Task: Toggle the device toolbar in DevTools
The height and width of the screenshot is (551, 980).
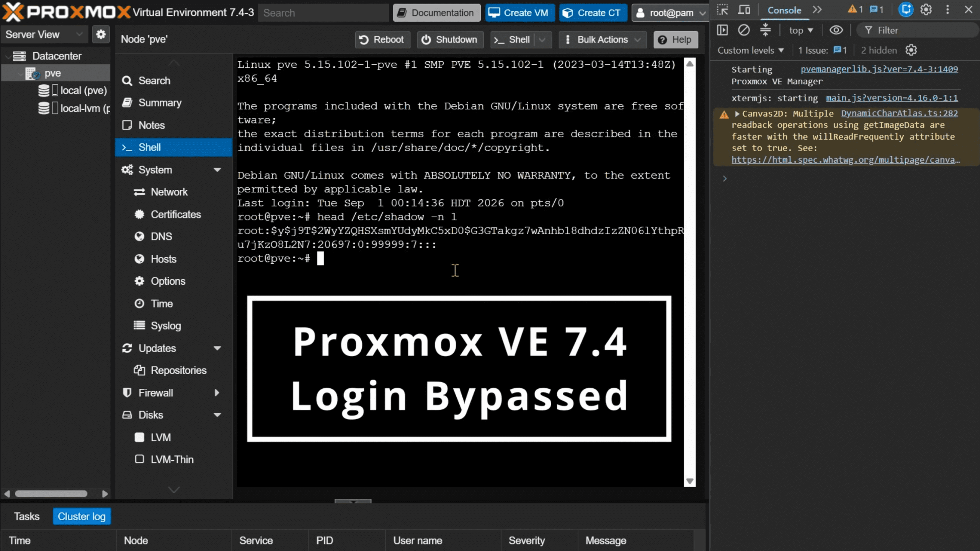Action: [744, 10]
